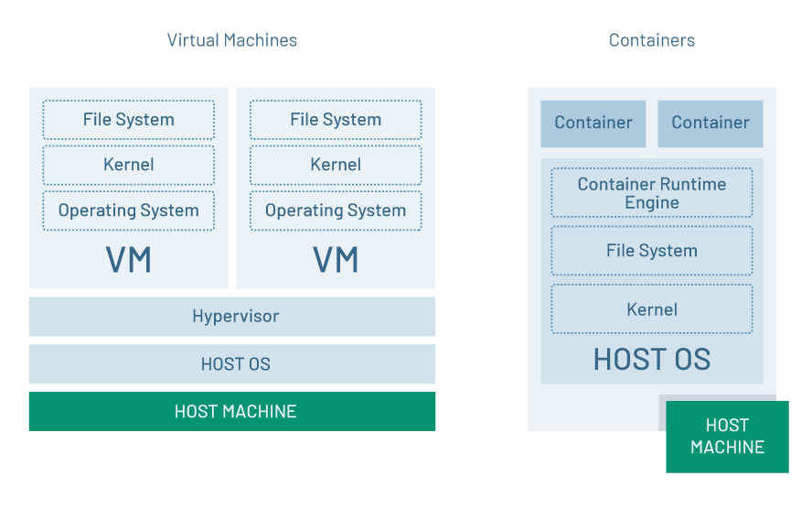Click the square green HOST MACHINE box
This screenshot has height=508, width=812.
(x=727, y=437)
